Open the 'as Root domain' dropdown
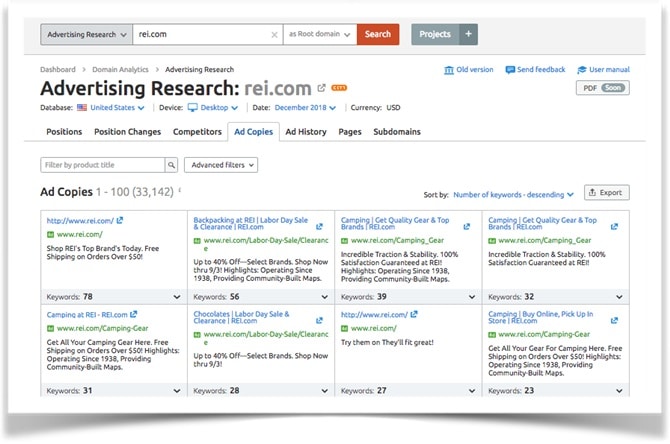The image size is (670, 444). (x=320, y=34)
